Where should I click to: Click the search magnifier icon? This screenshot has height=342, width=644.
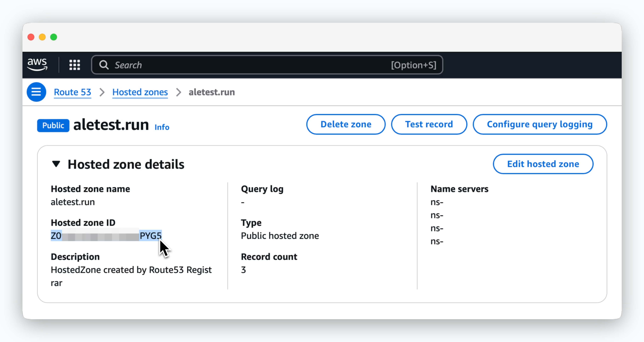(104, 65)
